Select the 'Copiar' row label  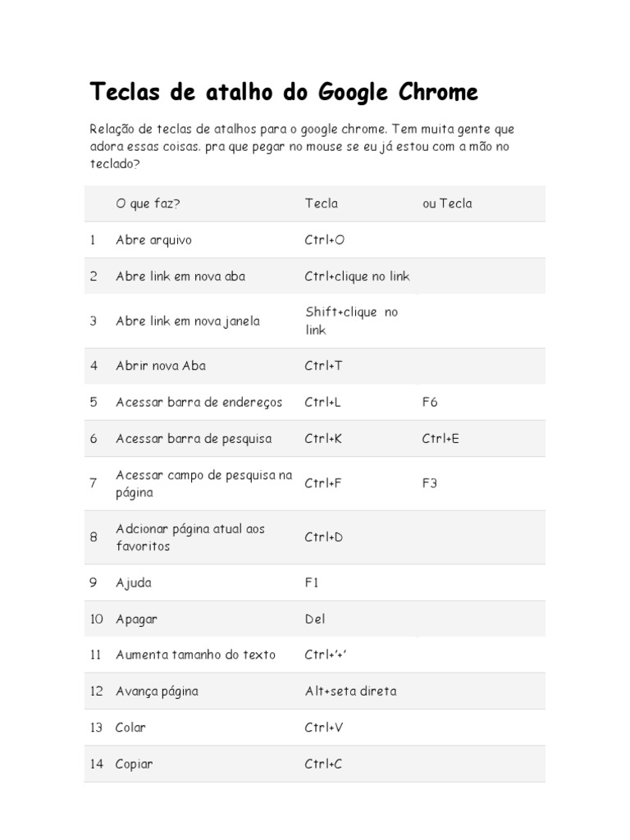click(x=134, y=765)
